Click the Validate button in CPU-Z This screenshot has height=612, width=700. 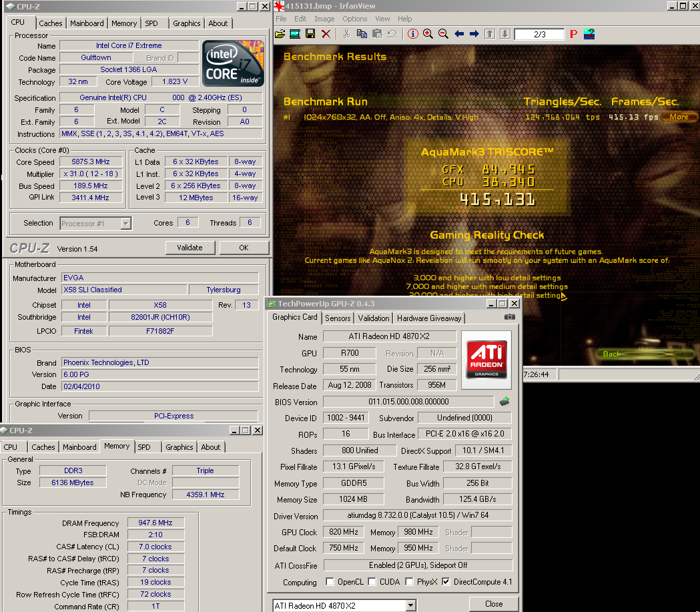point(190,248)
